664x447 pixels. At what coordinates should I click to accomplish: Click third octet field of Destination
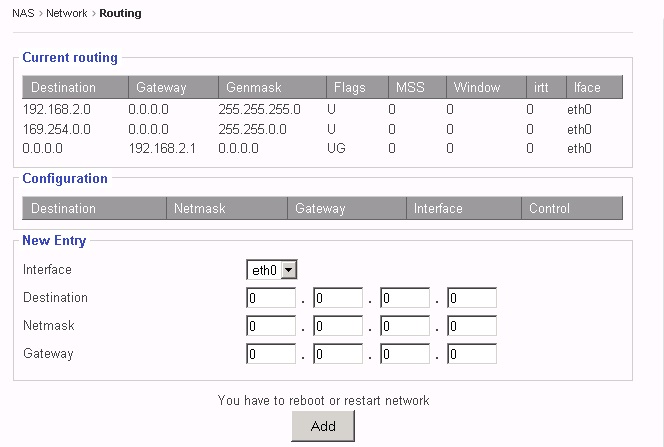tap(405, 298)
